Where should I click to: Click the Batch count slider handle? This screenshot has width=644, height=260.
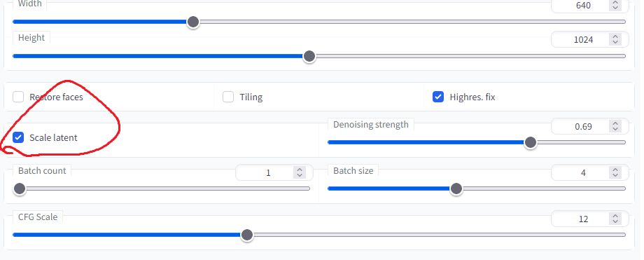coord(20,189)
